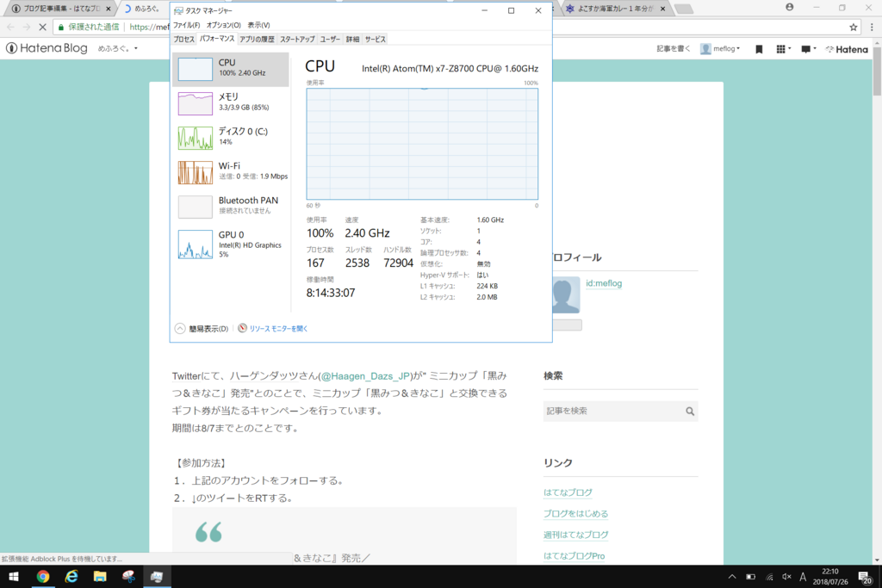Click the Hatena logo at header right
The width and height of the screenshot is (882, 588).
[x=847, y=49]
